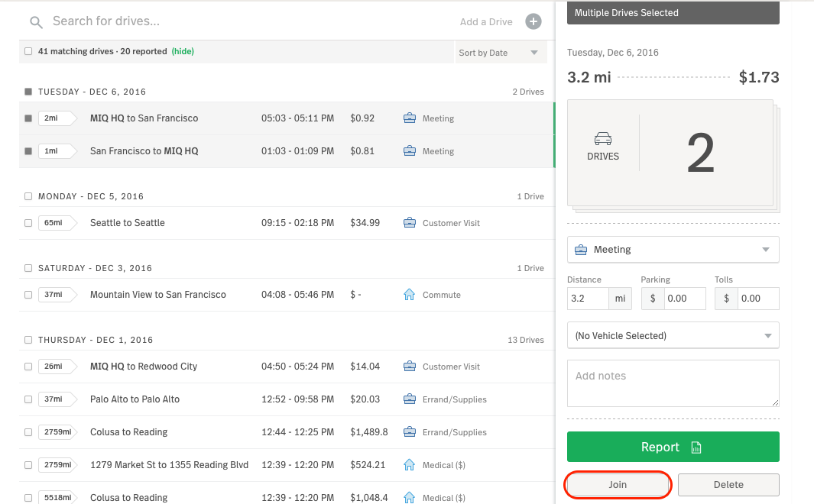The height and width of the screenshot is (504, 814).
Task: Click the Join button
Action: pos(618,484)
